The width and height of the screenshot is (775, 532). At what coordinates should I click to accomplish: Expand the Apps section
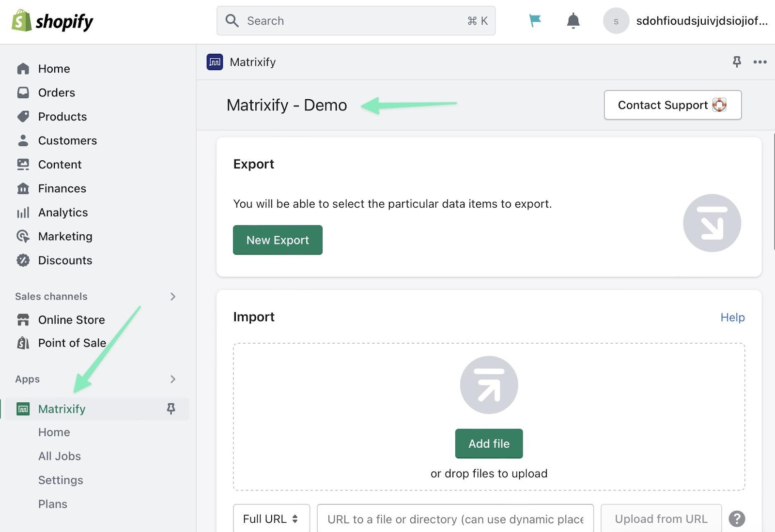(x=173, y=379)
